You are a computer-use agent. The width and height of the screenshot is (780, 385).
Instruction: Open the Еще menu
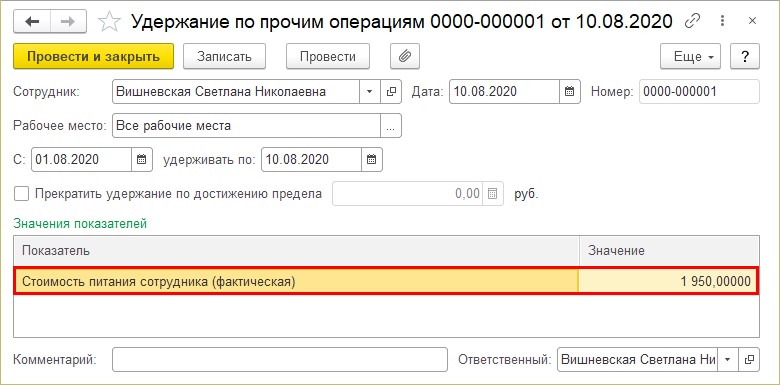click(691, 56)
